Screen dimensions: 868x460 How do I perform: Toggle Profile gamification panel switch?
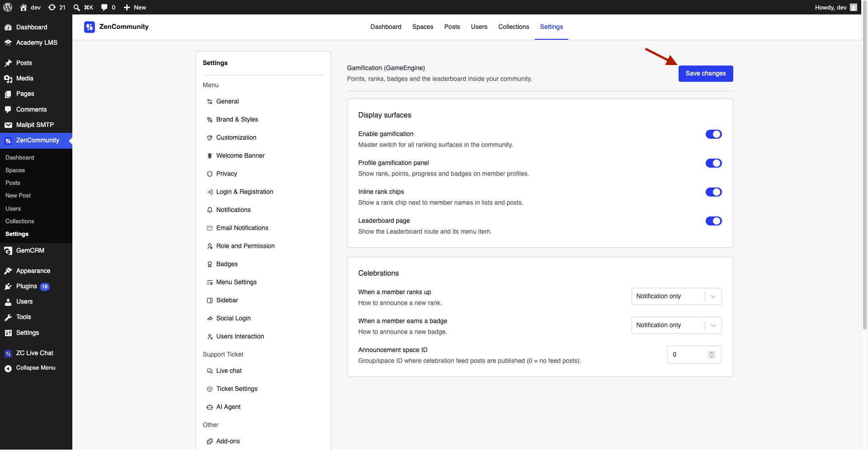point(713,163)
